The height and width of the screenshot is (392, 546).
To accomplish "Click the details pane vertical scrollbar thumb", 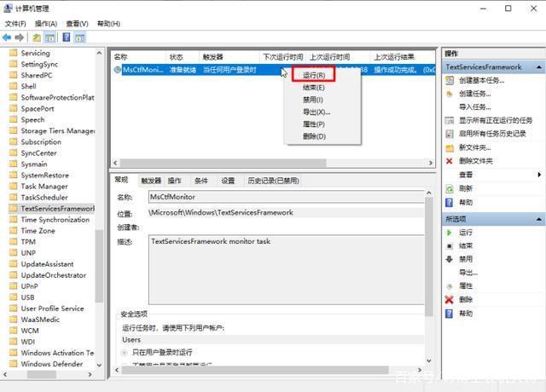I will 429,257.
